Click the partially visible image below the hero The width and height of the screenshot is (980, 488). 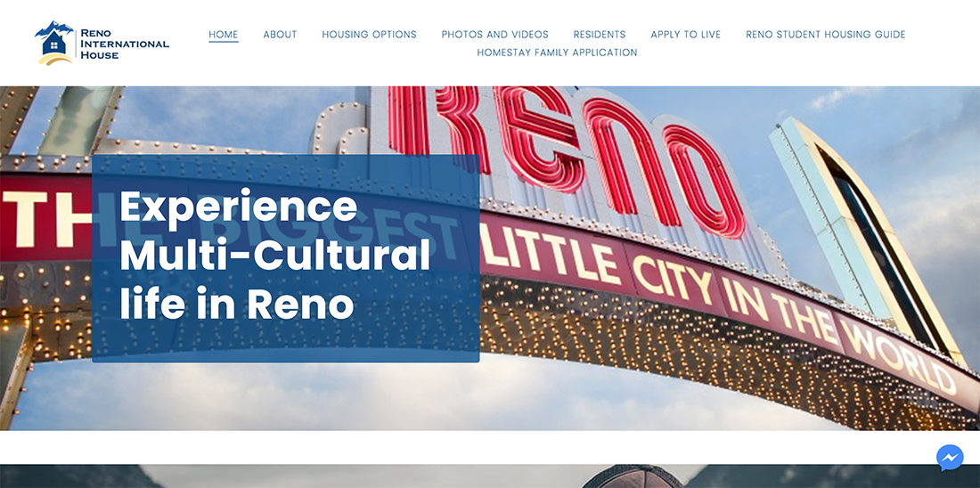click(x=490, y=476)
